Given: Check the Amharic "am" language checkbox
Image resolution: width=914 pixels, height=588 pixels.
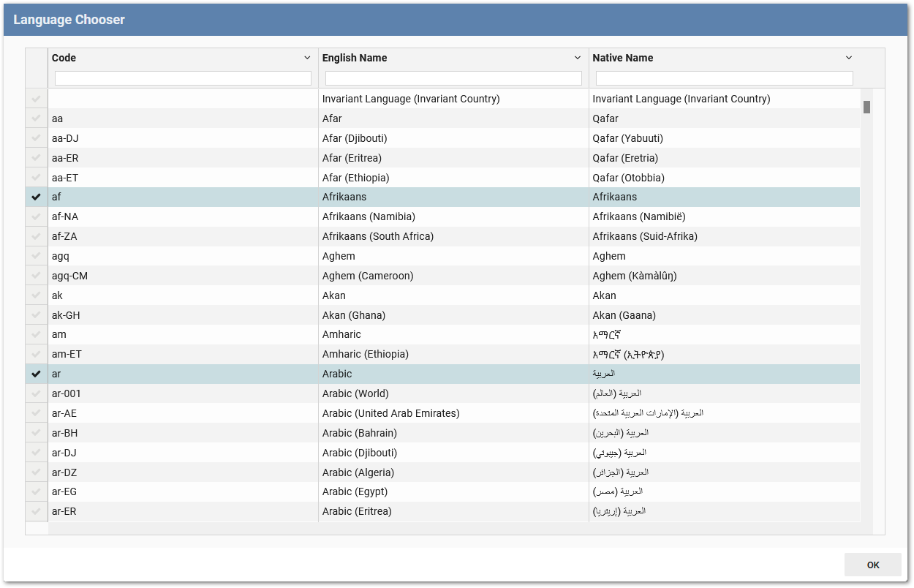Looking at the screenshot, I should click(x=36, y=334).
